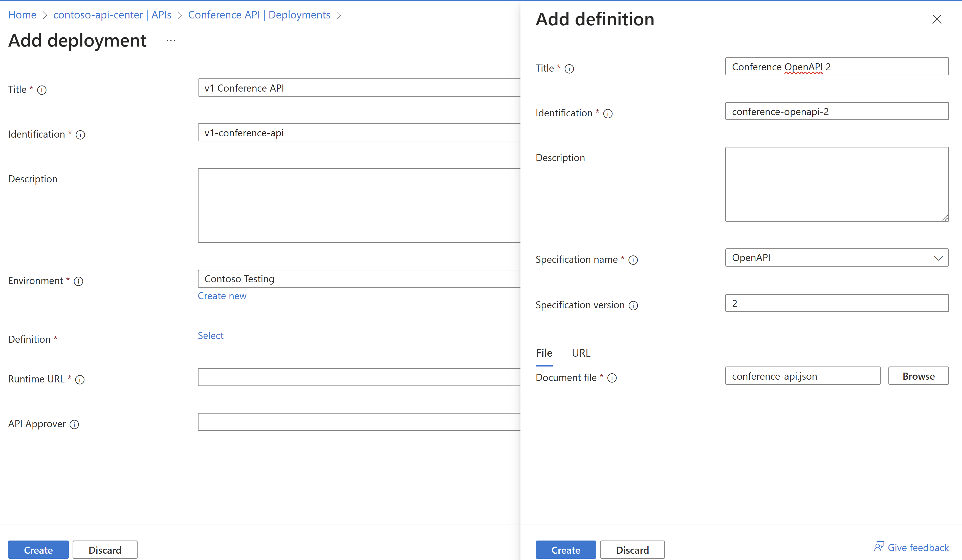Viewport: 962px width, 560px height.
Task: Switch to the URL tab in Add definition
Action: click(x=579, y=353)
